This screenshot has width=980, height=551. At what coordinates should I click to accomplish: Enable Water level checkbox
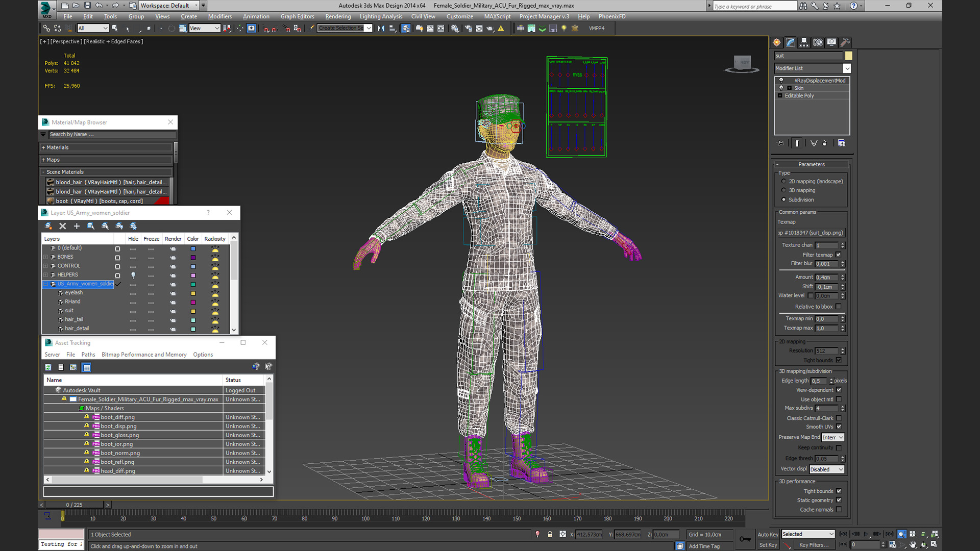pyautogui.click(x=810, y=296)
